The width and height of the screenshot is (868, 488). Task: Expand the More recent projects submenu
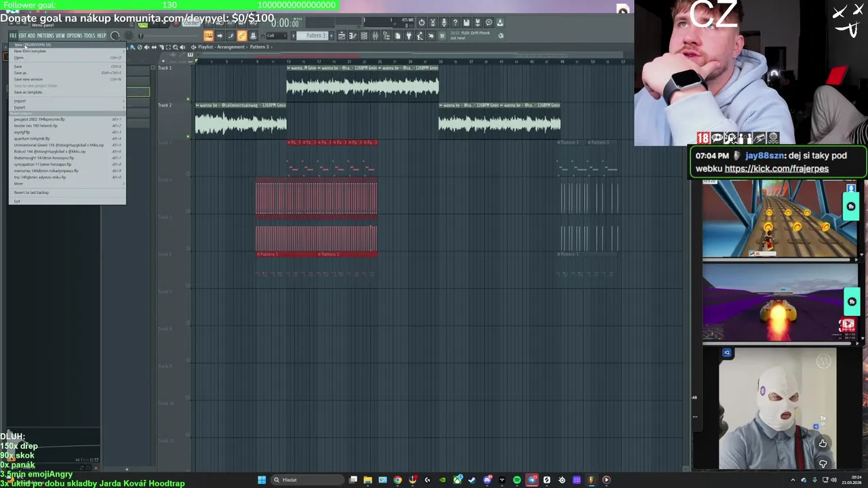(67, 184)
